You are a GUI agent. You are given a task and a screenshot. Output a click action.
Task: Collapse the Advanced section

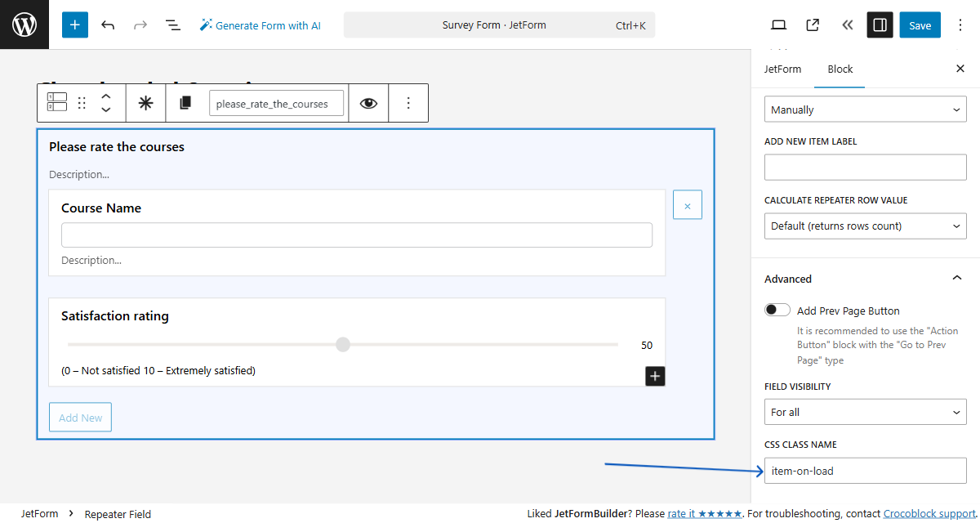point(956,278)
